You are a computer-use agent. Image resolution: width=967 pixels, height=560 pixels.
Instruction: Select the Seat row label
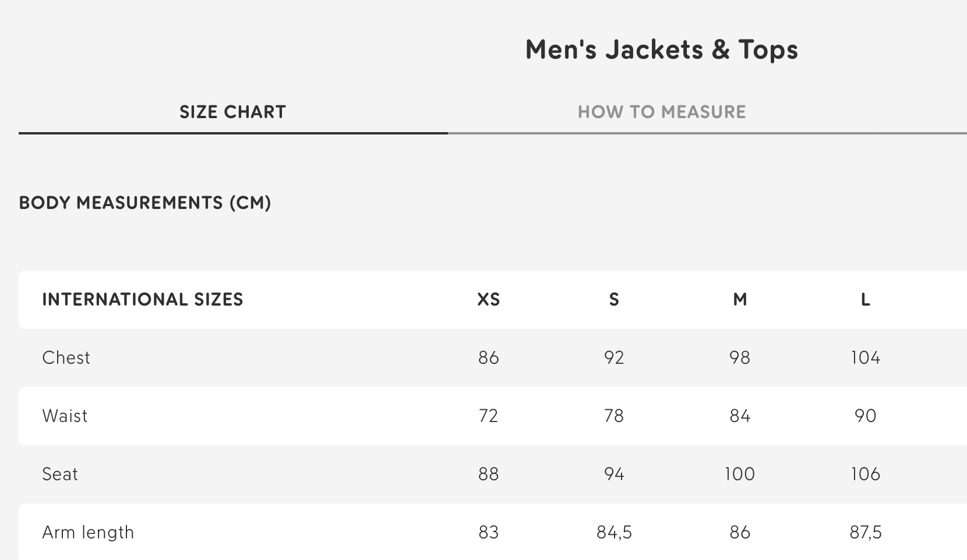(x=60, y=474)
